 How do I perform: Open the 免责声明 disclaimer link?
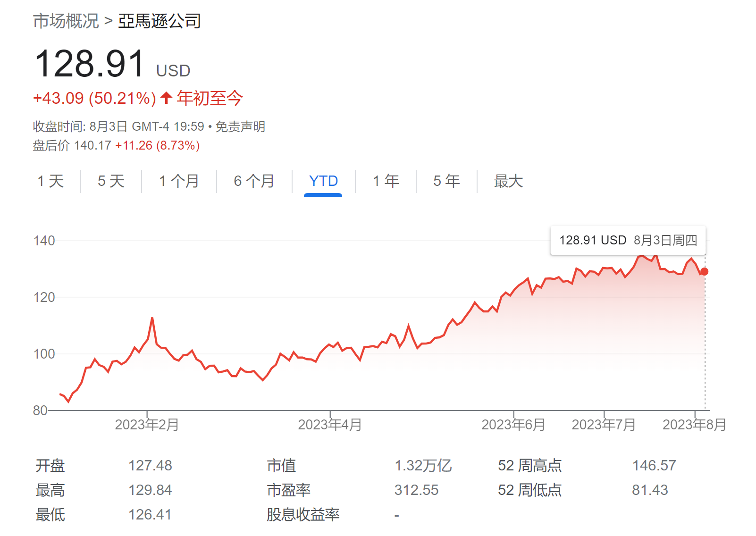pos(240,126)
